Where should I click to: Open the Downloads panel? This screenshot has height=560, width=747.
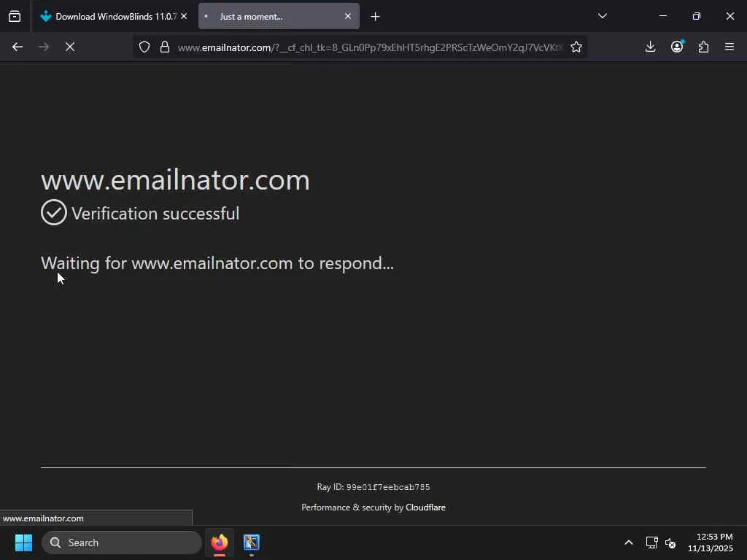pos(650,47)
